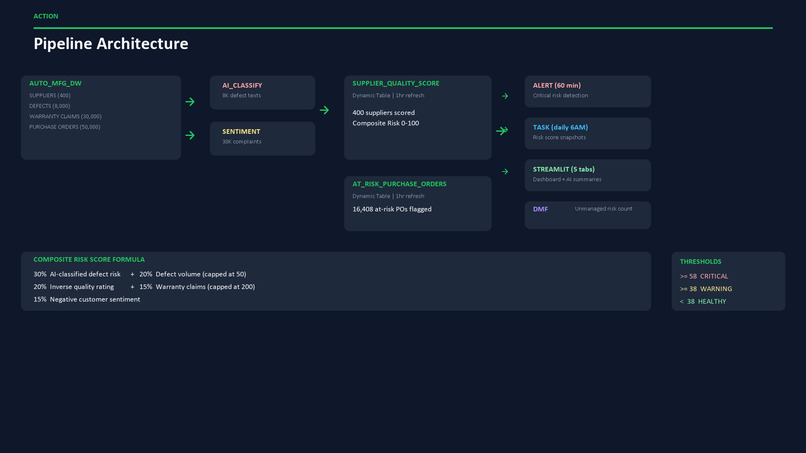This screenshot has width=806, height=453.
Task: Select the SENTIMENT heading
Action: (x=241, y=132)
